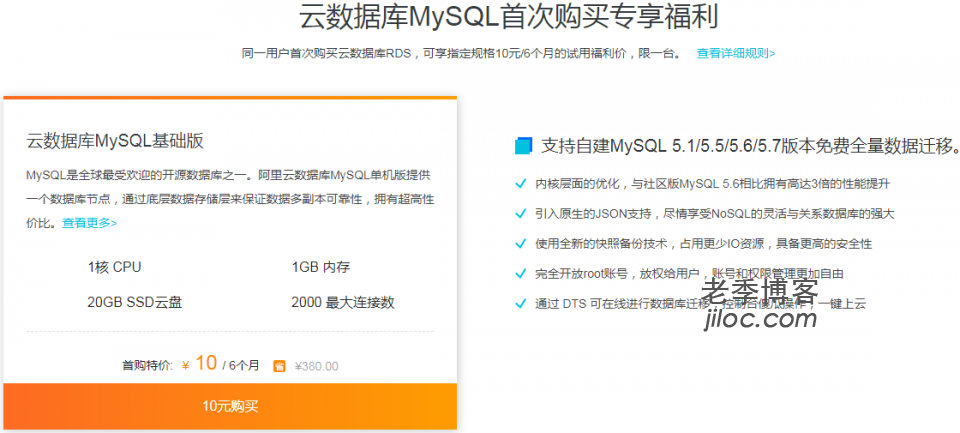Click the 2000 最大连接数 spec text
960x433 pixels.
(343, 302)
